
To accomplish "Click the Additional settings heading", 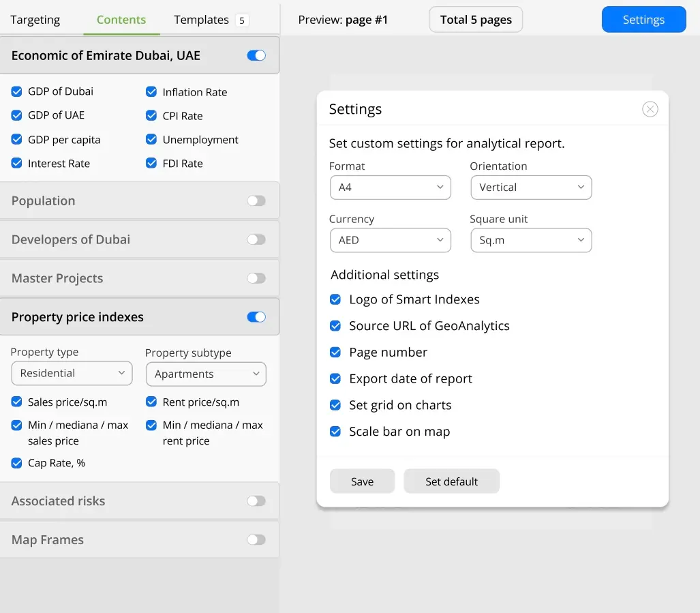I will tap(385, 275).
